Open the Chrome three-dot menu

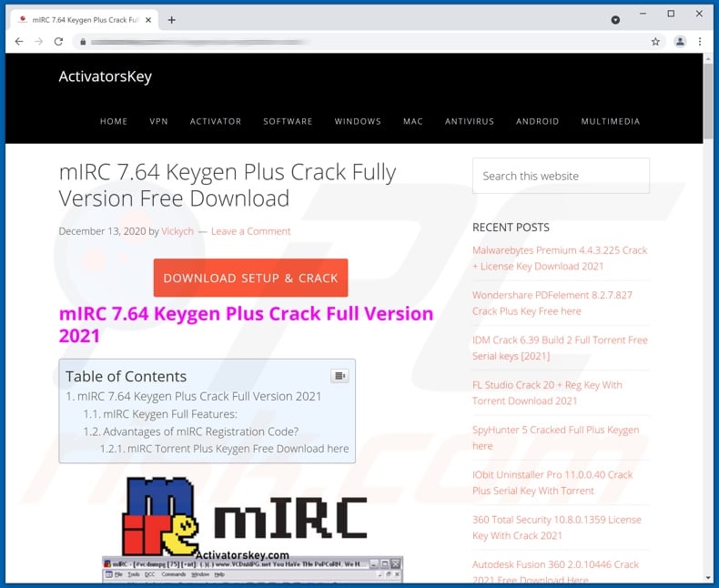700,42
